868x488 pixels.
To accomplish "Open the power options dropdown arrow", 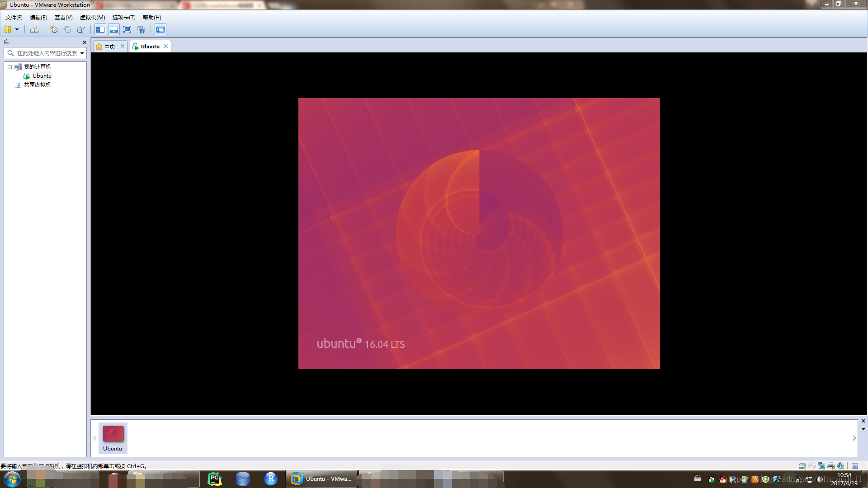I will [17, 29].
